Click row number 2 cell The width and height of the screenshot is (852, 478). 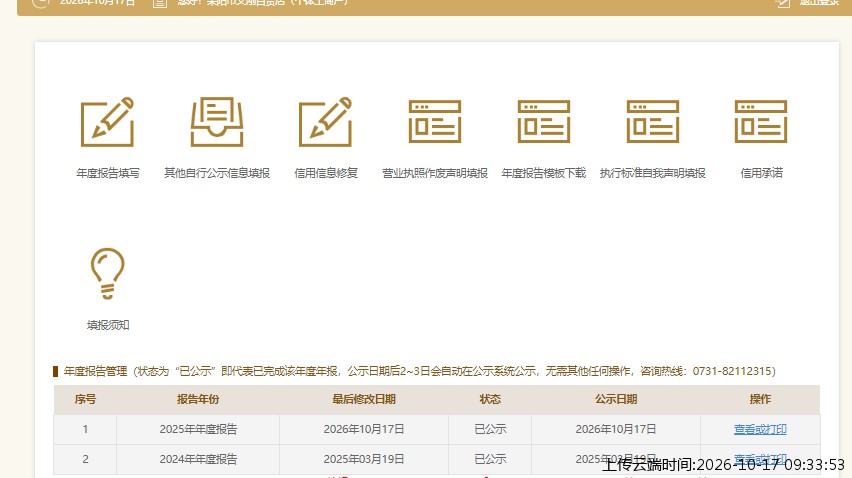pos(85,459)
